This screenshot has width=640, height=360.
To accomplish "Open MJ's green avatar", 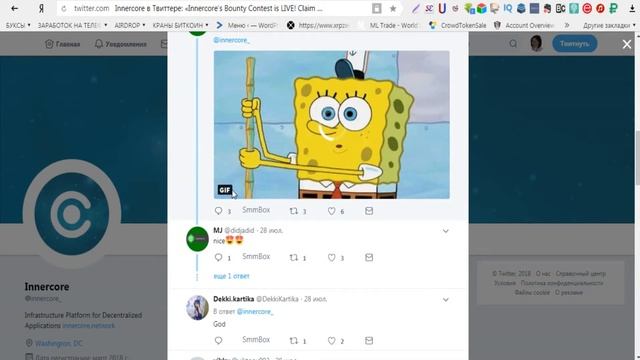I will 197,239.
